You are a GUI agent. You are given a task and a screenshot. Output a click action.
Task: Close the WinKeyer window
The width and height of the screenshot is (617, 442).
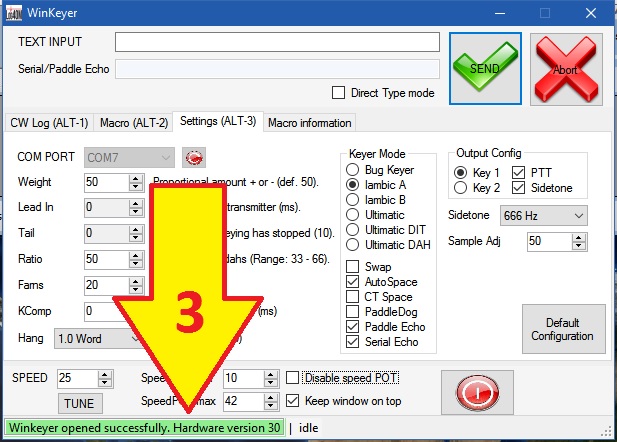coord(591,13)
